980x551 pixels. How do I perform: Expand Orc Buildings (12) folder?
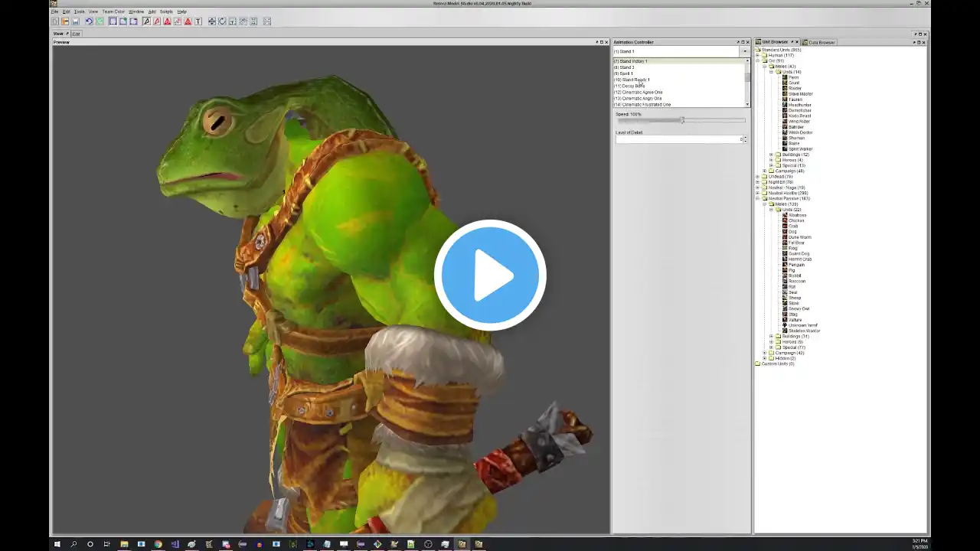tap(771, 155)
